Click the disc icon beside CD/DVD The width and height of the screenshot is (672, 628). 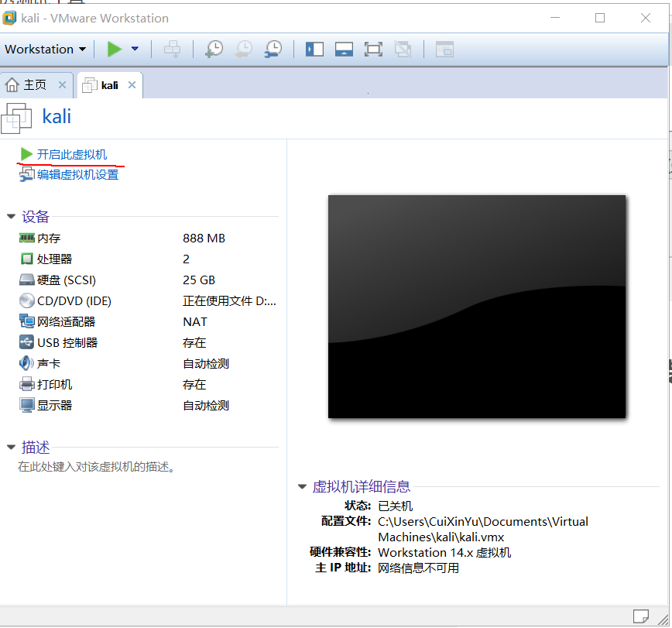(x=26, y=300)
